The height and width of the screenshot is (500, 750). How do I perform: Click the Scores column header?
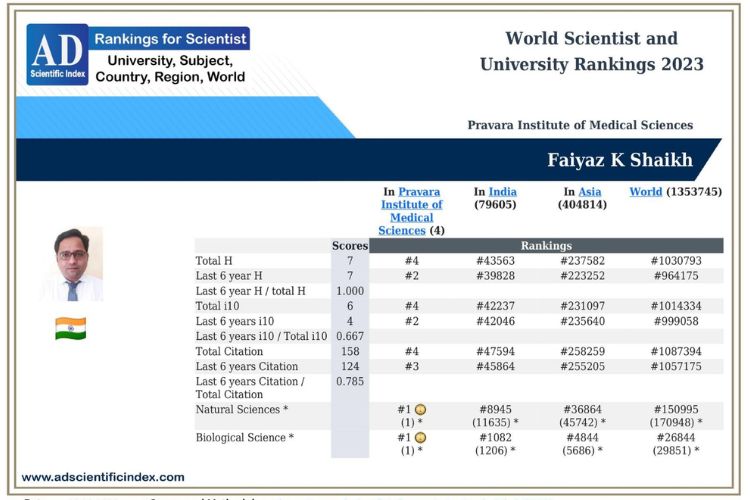(350, 245)
